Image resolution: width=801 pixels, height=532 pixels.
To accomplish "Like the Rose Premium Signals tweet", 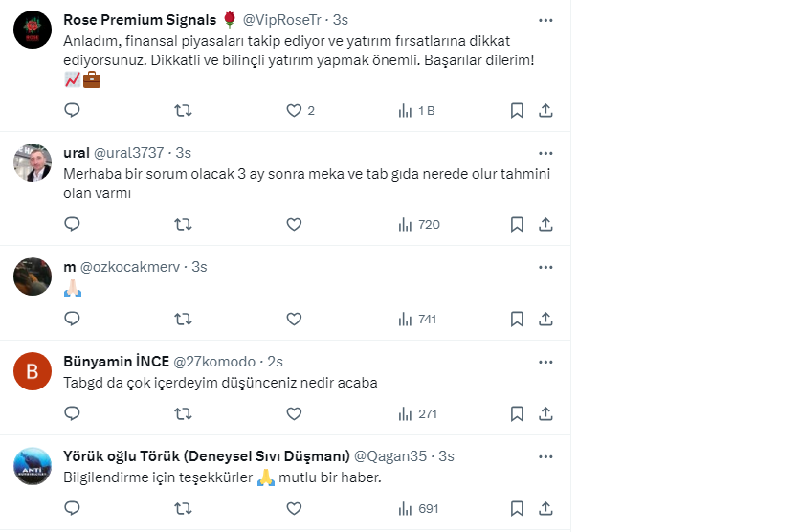I will tap(295, 110).
